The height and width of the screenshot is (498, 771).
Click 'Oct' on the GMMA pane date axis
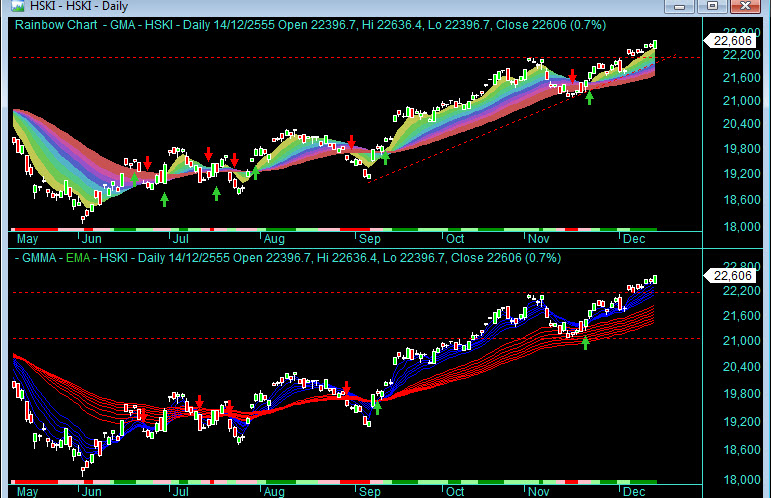click(455, 492)
